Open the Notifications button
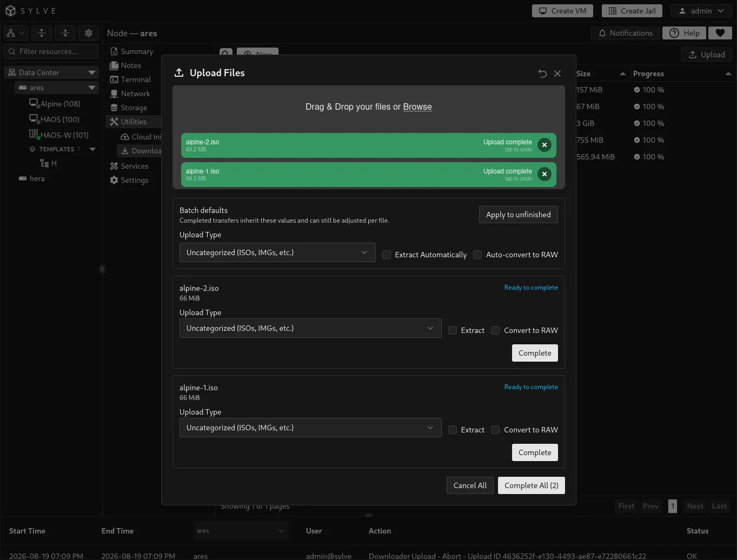Image resolution: width=737 pixels, height=560 pixels. click(x=626, y=33)
